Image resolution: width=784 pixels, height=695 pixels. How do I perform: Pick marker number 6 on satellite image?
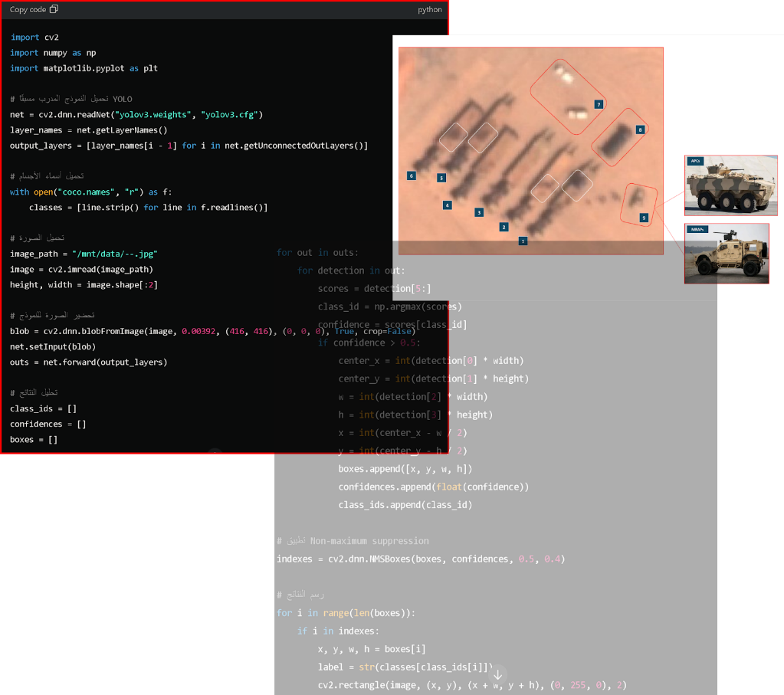[x=412, y=175]
